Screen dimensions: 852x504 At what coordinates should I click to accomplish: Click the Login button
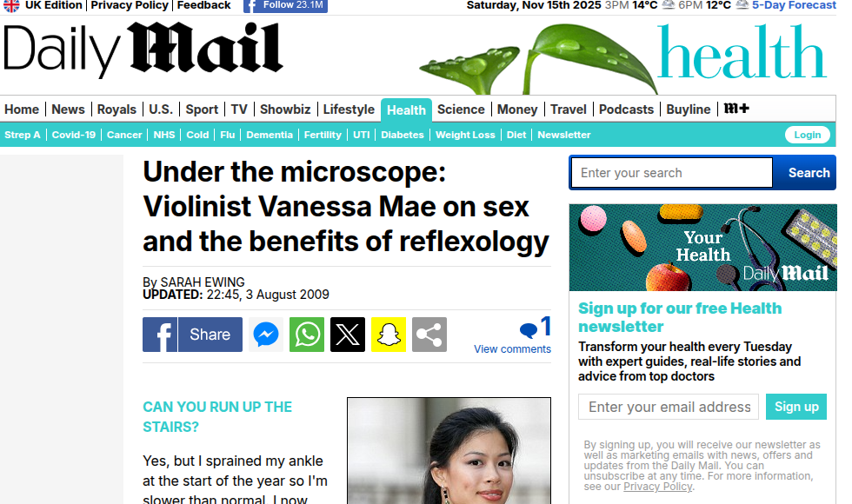tap(808, 135)
